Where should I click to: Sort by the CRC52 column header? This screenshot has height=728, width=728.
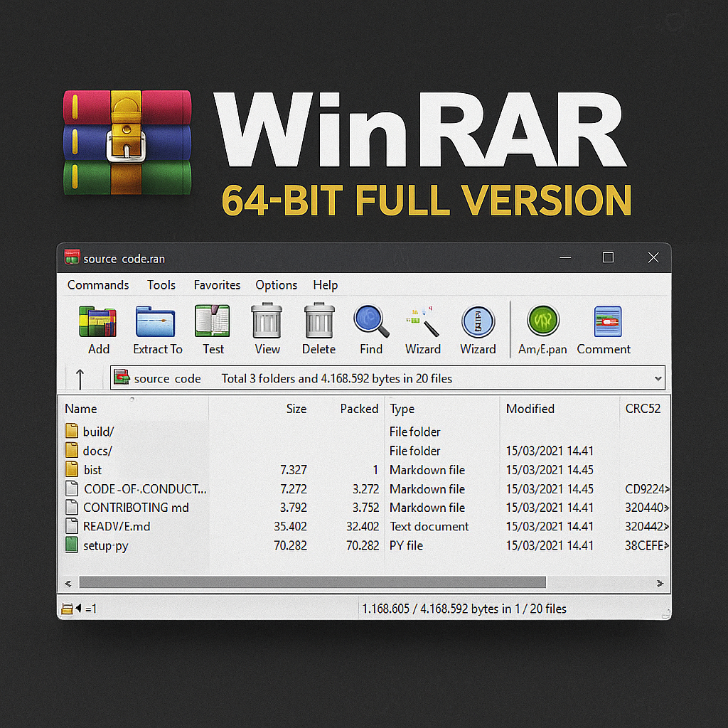point(643,409)
